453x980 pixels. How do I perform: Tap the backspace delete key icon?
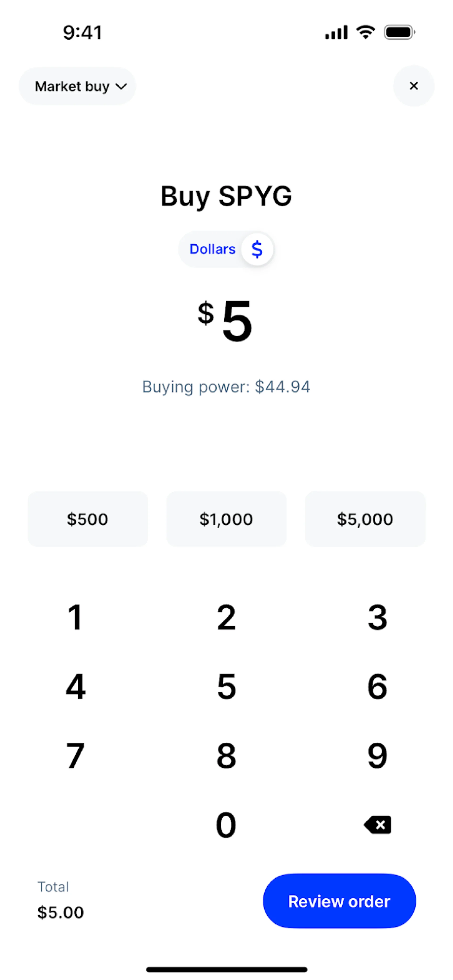[x=377, y=824]
